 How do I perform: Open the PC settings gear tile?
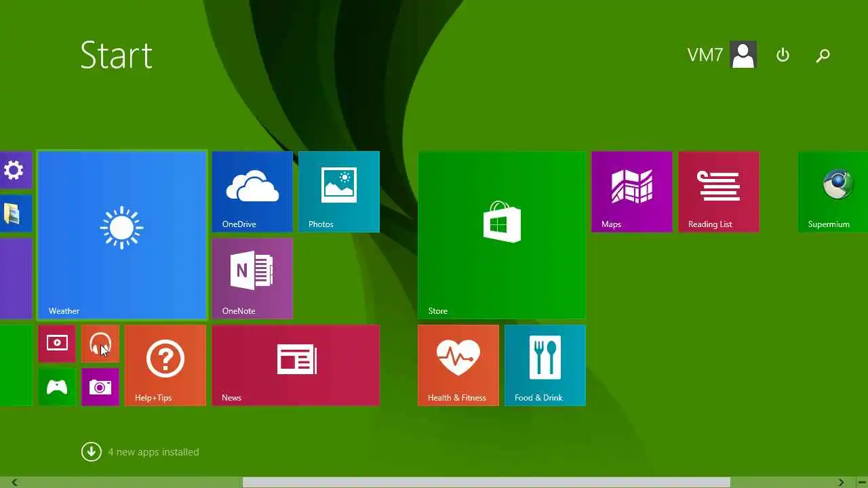point(16,170)
